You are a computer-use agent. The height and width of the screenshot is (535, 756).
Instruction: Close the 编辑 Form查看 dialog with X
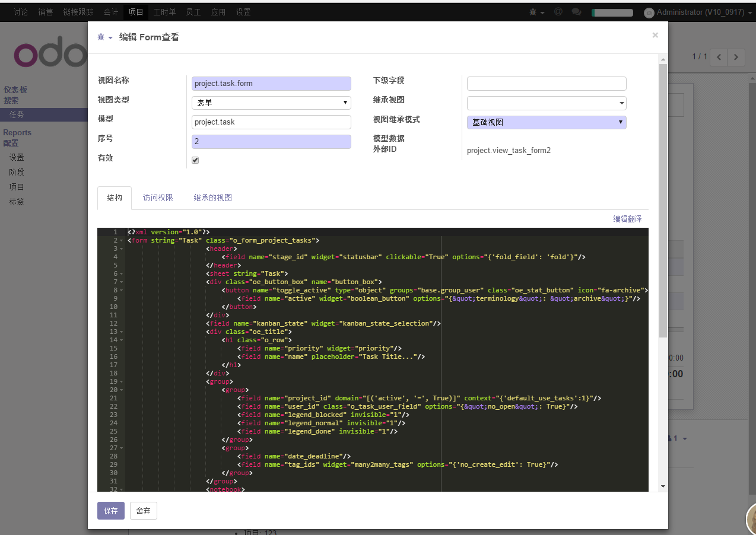(x=655, y=35)
